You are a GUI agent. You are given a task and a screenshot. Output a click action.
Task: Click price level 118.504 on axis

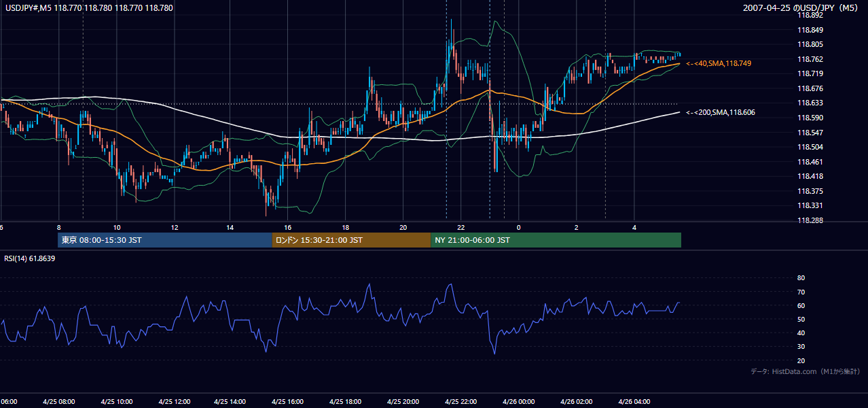(810, 147)
